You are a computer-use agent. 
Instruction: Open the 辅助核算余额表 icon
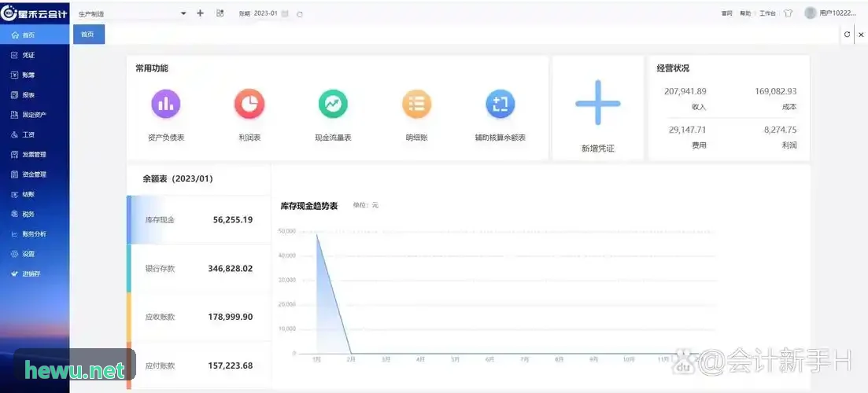click(x=500, y=104)
